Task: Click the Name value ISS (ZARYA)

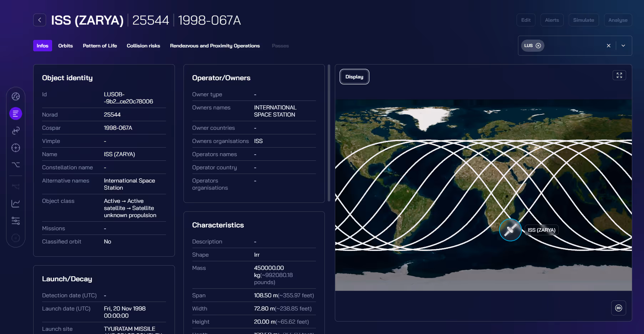Action: [119, 154]
